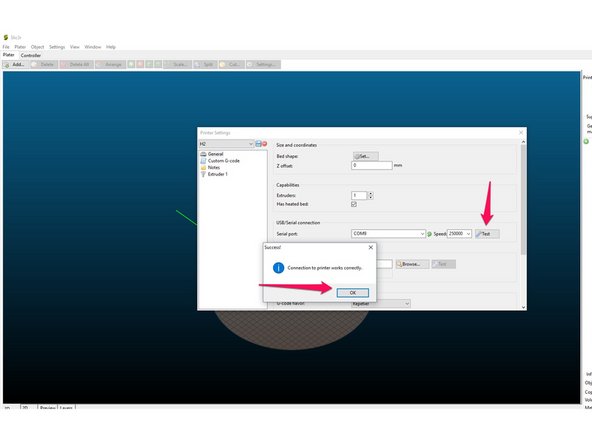Open the View menu
This screenshot has width=592, height=444.
[74, 47]
